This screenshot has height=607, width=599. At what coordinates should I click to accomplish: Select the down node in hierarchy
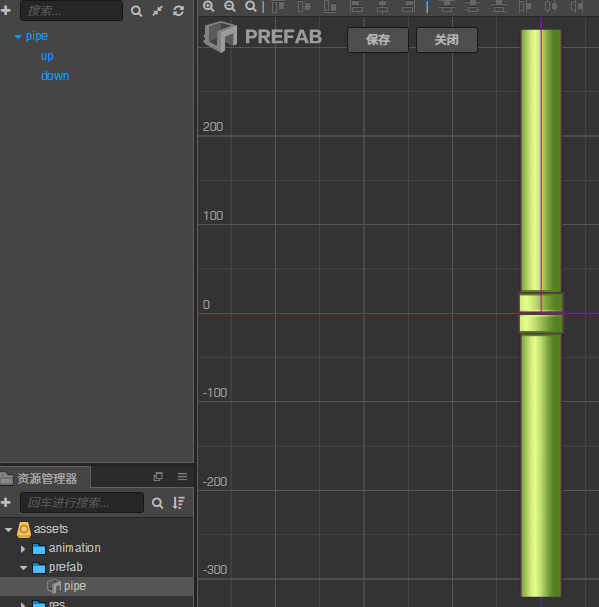coord(55,76)
